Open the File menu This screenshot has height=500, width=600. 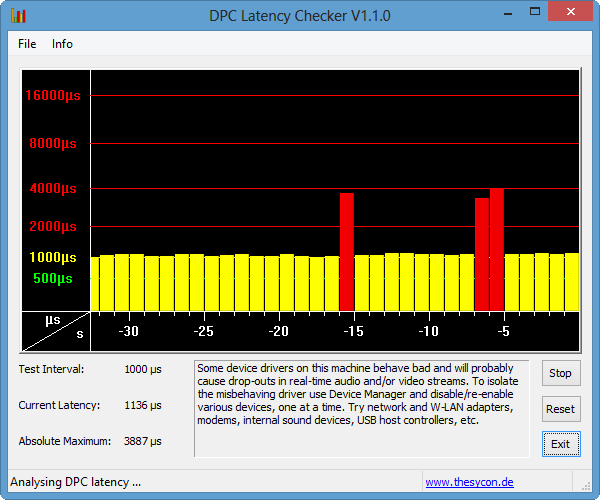pyautogui.click(x=27, y=44)
